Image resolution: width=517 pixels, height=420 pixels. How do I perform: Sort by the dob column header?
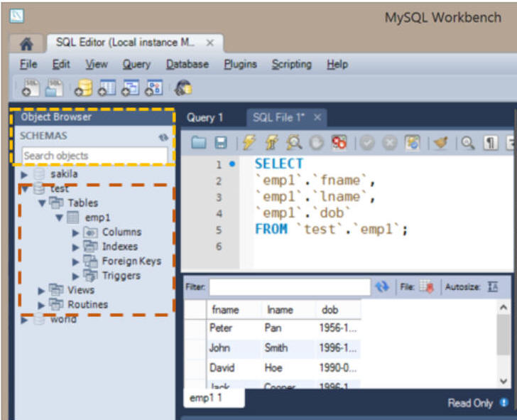tap(339, 310)
